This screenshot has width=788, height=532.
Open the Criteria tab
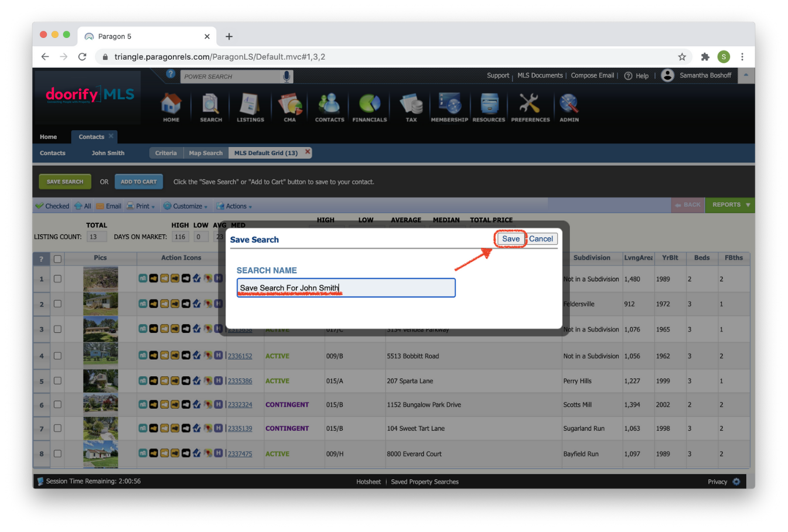[166, 153]
